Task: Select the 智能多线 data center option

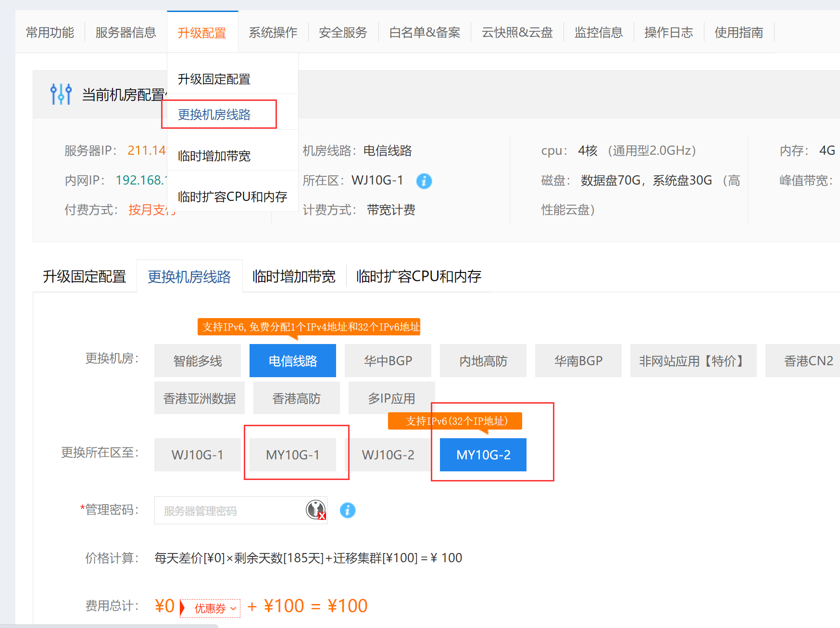Action: 197,361
